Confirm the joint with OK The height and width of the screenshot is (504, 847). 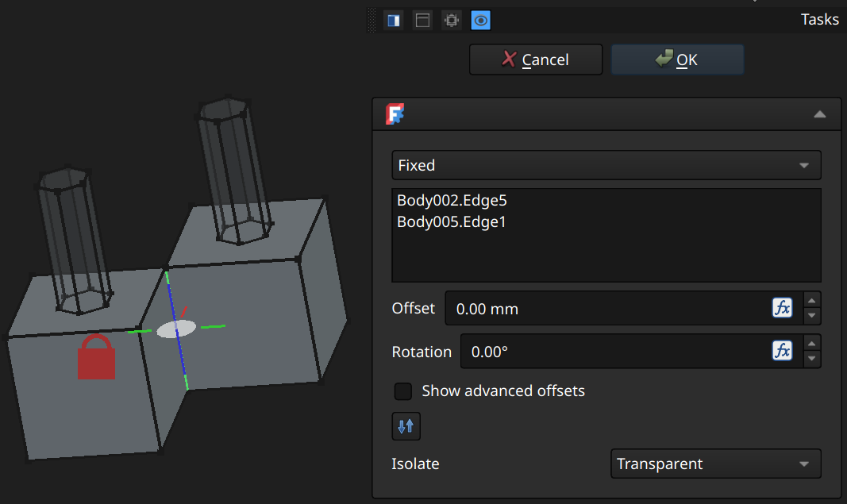pos(677,60)
